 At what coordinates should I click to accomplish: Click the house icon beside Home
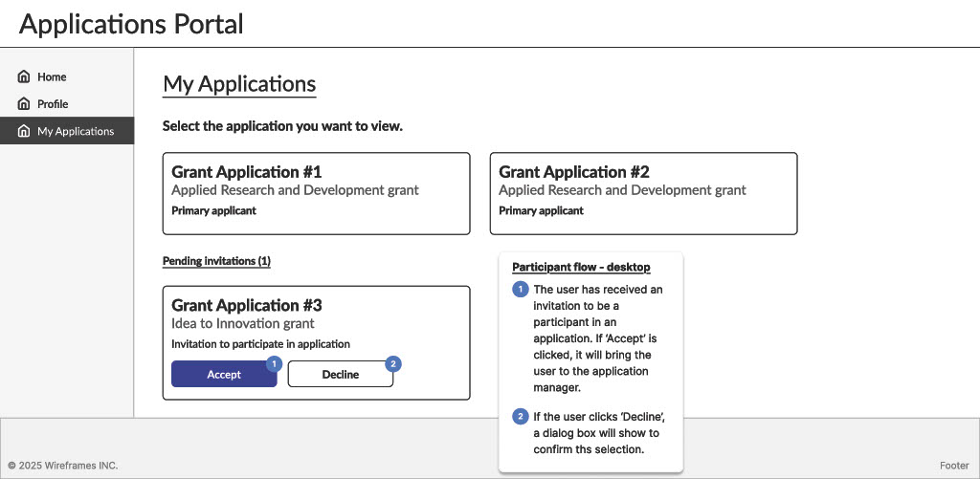[x=24, y=76]
